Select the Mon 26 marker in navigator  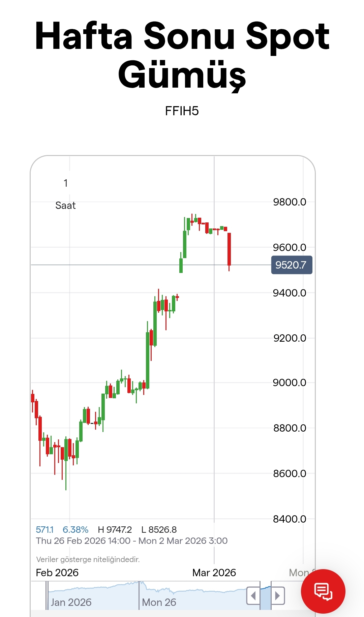(159, 602)
